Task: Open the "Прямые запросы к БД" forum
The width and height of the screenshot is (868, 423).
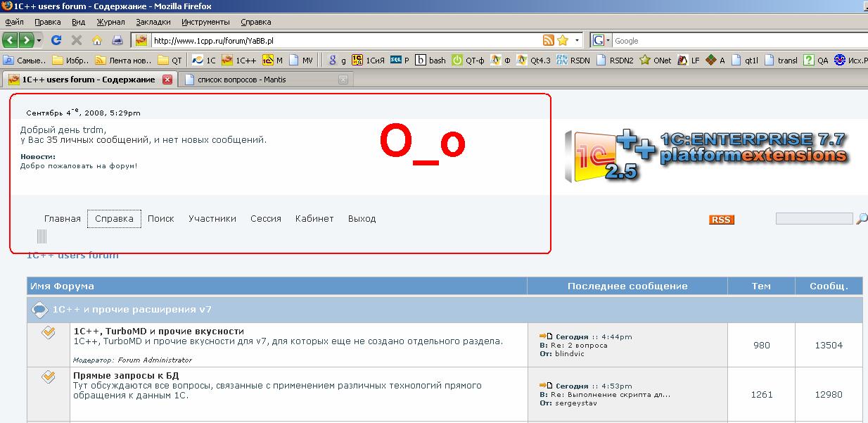Action: (124, 376)
